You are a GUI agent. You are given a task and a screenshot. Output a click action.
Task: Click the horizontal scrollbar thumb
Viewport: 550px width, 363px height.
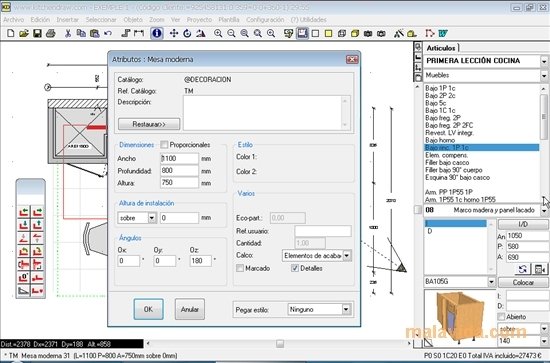pos(280,344)
